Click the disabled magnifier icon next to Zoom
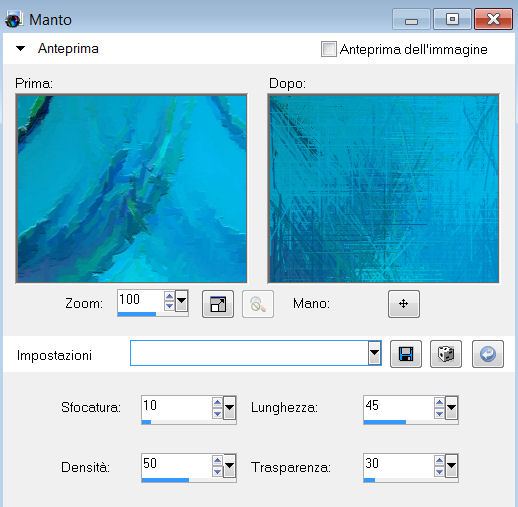518x507 pixels. 258,304
